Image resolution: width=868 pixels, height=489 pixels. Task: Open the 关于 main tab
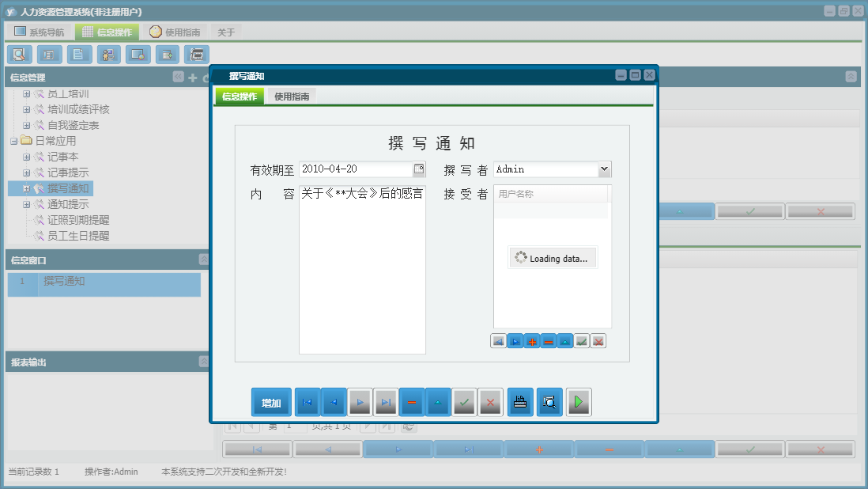click(x=226, y=32)
